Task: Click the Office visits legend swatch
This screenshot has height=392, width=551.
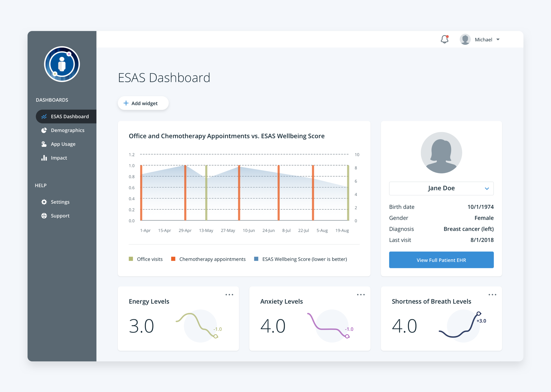Action: (x=131, y=259)
